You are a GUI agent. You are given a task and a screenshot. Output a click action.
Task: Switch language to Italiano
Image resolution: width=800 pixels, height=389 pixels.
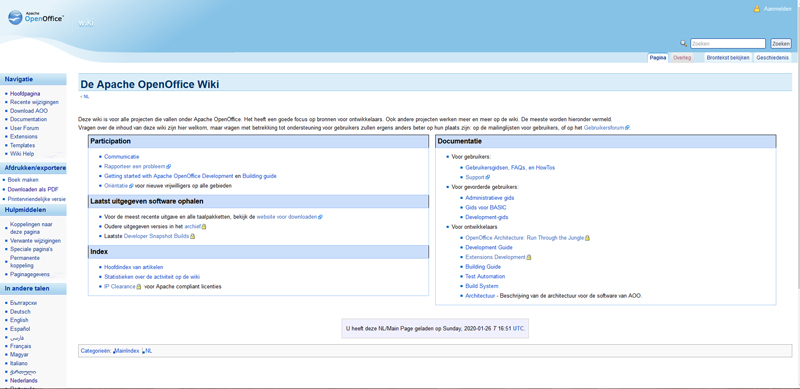click(x=19, y=363)
